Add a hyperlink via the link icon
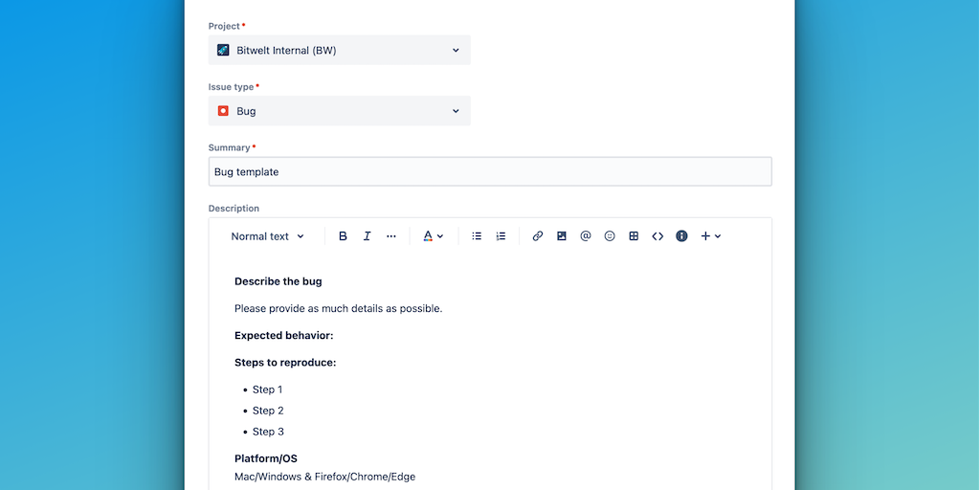The width and height of the screenshot is (980, 490). click(x=538, y=236)
